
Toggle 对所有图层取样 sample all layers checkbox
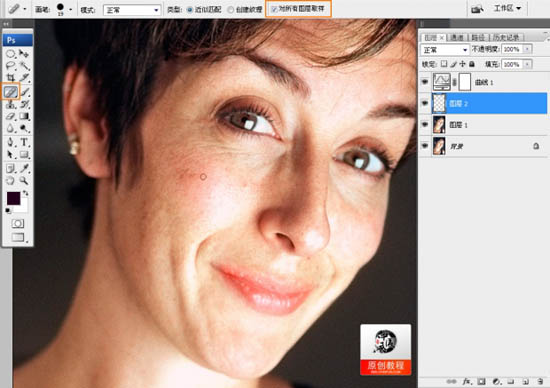pyautogui.click(x=274, y=9)
